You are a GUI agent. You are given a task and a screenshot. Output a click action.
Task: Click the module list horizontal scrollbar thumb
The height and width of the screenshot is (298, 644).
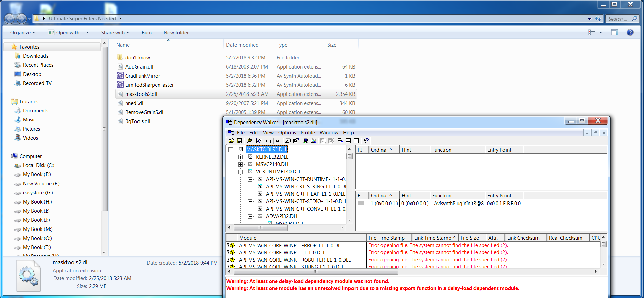click(315, 271)
